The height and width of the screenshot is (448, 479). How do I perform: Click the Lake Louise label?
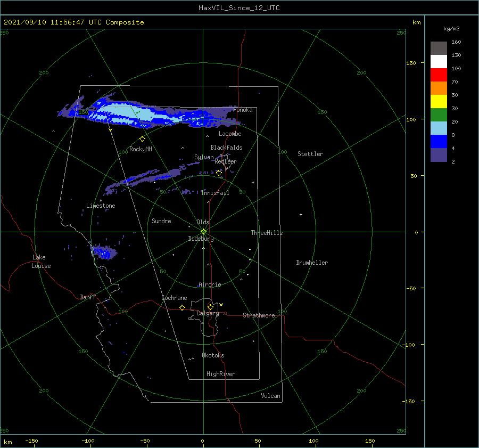(x=41, y=262)
